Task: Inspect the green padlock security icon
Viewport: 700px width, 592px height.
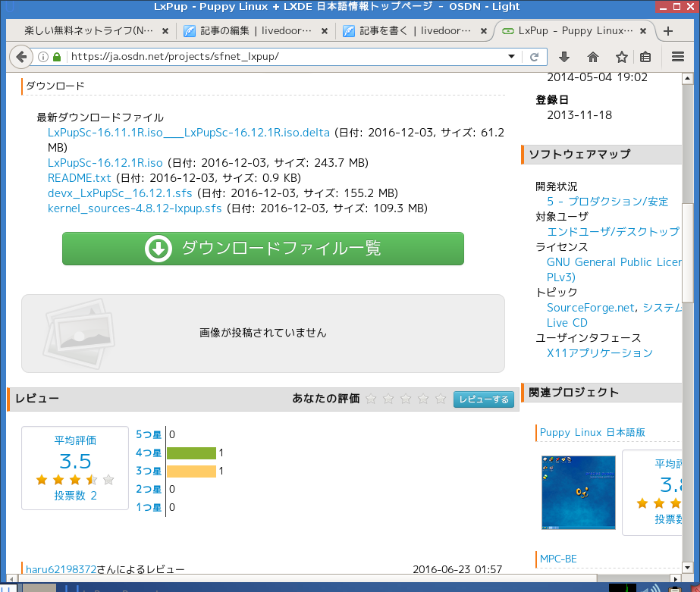Action: click(57, 57)
